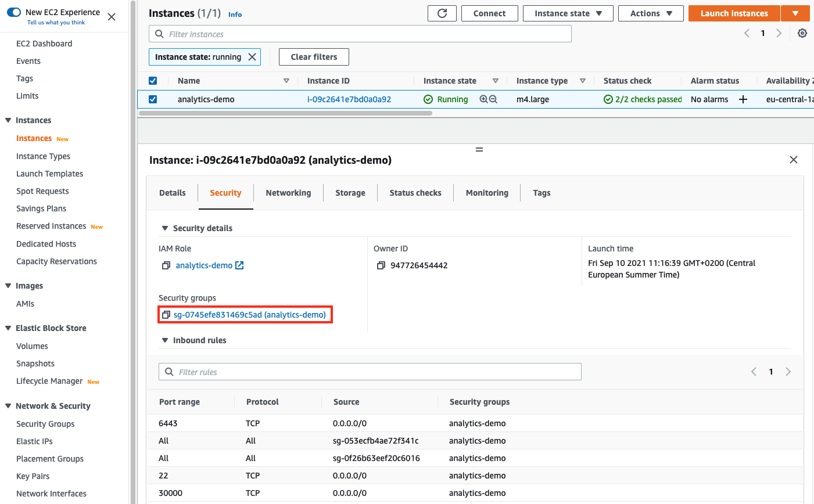This screenshot has width=814, height=504.
Task: Uncheck the analytics-demo instance row checkbox
Action: (x=153, y=99)
